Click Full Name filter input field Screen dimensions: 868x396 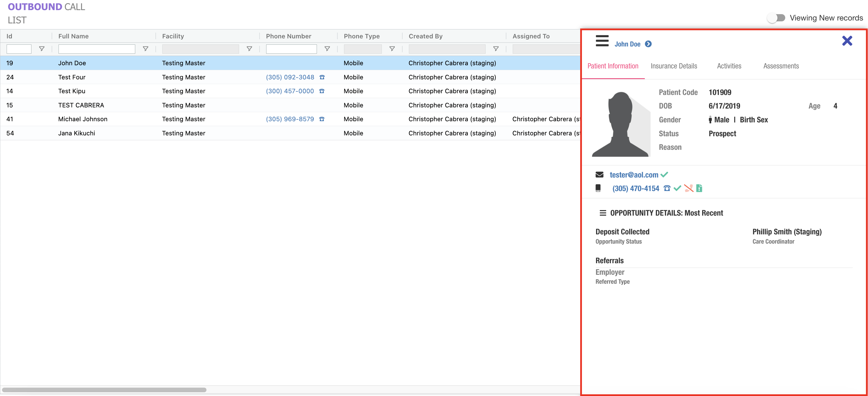coord(97,49)
